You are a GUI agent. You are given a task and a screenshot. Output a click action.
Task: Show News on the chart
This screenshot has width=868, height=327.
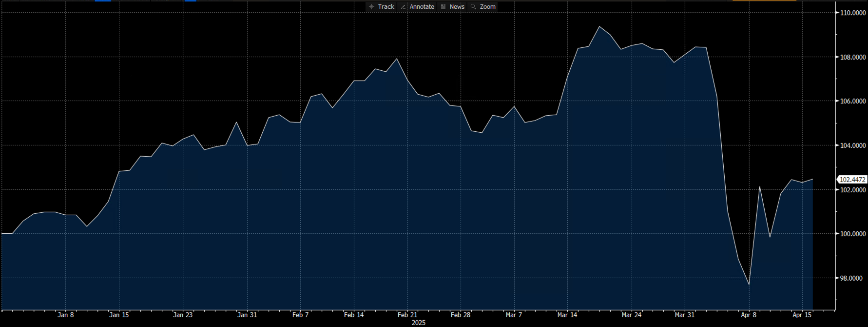pos(453,7)
